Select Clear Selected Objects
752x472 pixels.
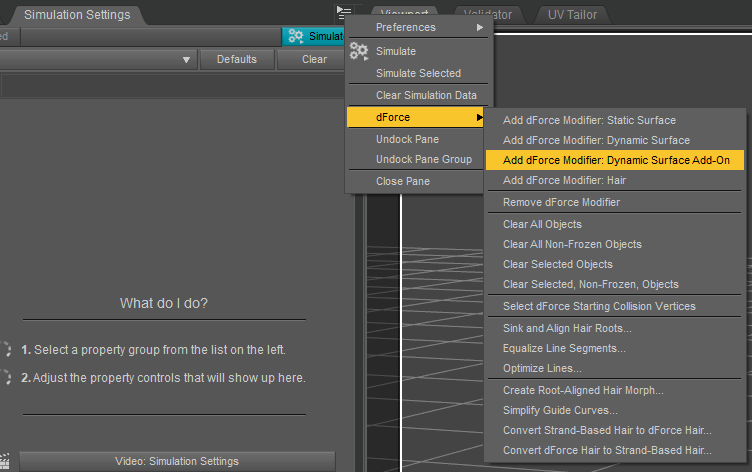tap(614, 264)
